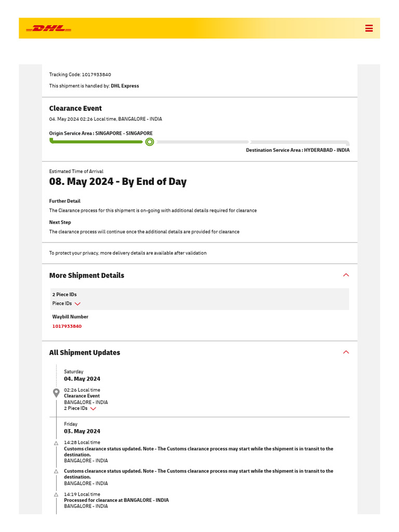Click the 04. May 2024 date header
Screen dimensions: 399x532
(82, 379)
